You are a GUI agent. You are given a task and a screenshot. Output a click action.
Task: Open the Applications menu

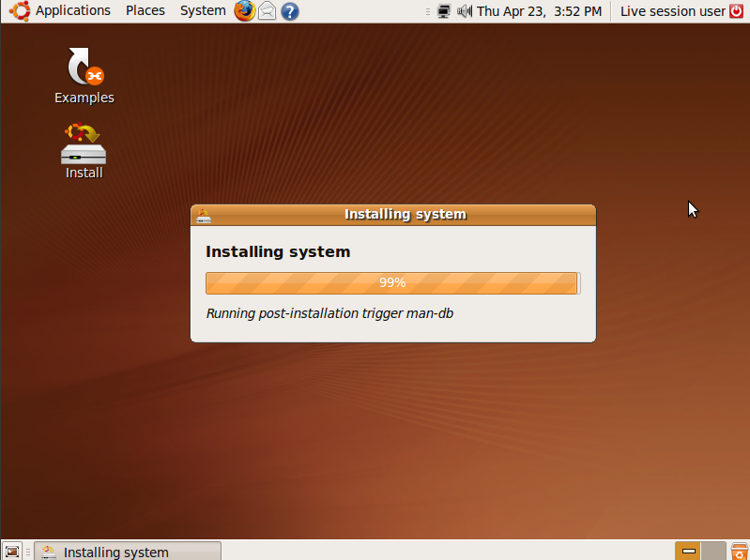[72, 10]
